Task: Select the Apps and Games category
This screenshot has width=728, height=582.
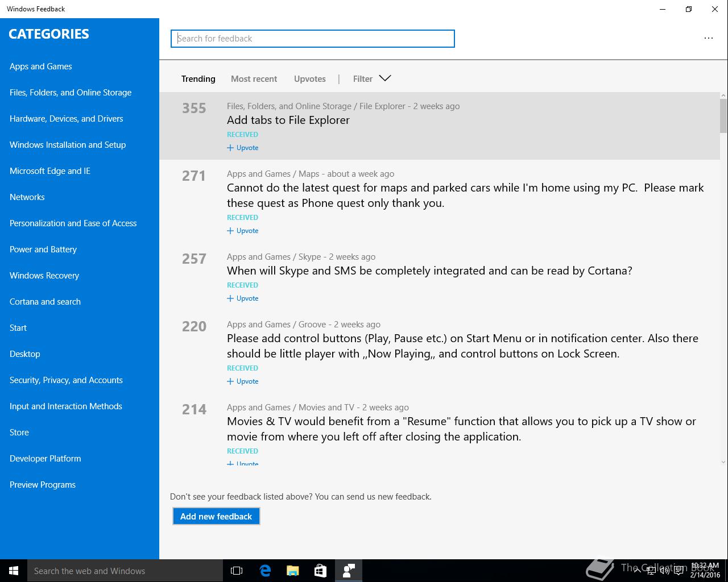Action: (x=41, y=66)
